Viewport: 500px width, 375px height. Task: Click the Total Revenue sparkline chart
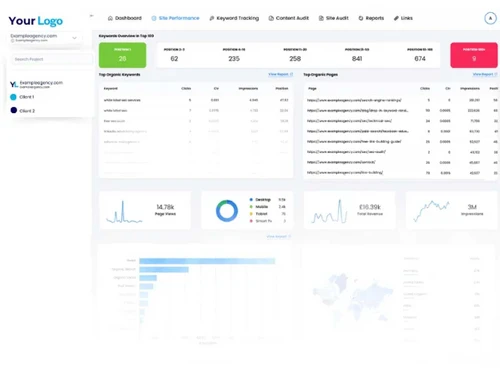[x=329, y=211]
